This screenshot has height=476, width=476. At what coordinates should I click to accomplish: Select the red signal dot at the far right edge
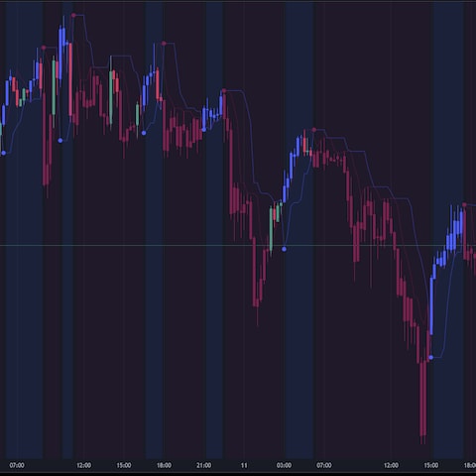tap(464, 205)
